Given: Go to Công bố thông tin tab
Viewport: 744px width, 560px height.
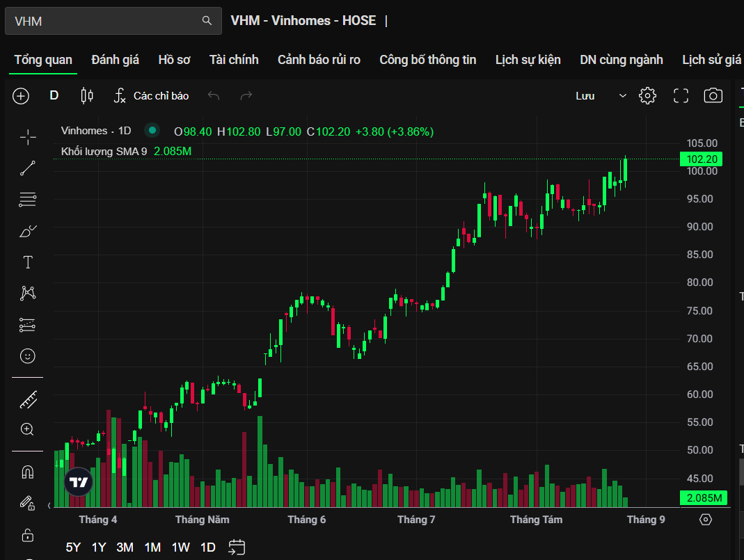Looking at the screenshot, I should coord(427,60).
